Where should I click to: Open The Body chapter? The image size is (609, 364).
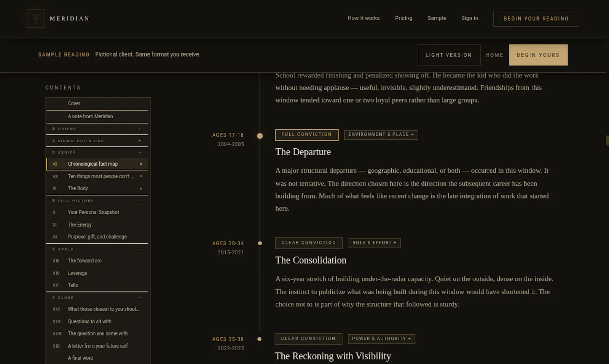[97, 188]
